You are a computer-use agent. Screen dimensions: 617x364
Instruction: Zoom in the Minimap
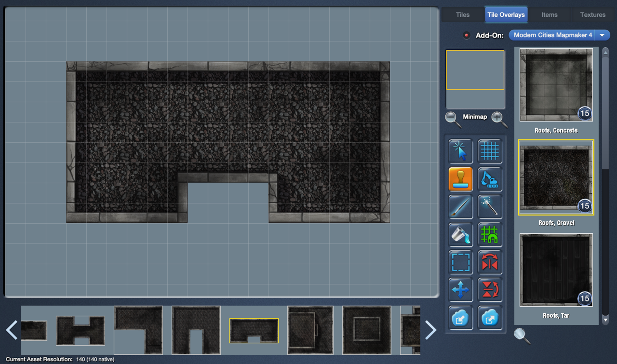point(499,119)
